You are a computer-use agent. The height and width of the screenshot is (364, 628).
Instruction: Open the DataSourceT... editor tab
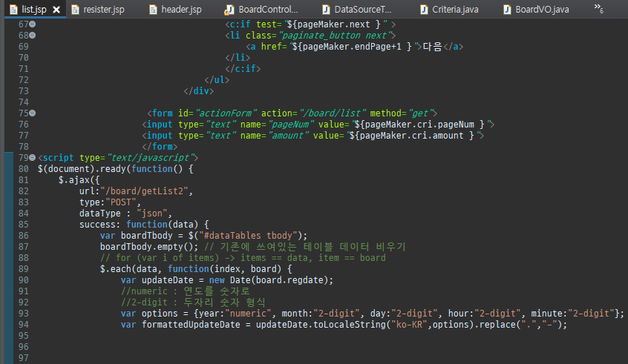click(357, 9)
